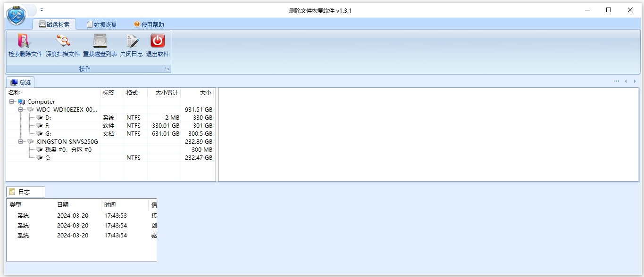Click the 631.01 GB cumulative size cell

[166, 134]
